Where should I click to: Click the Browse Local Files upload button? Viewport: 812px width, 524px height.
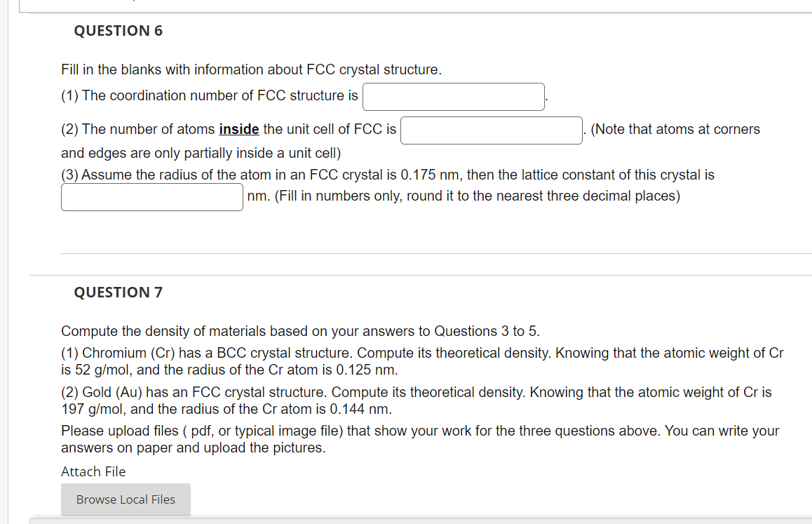125,499
